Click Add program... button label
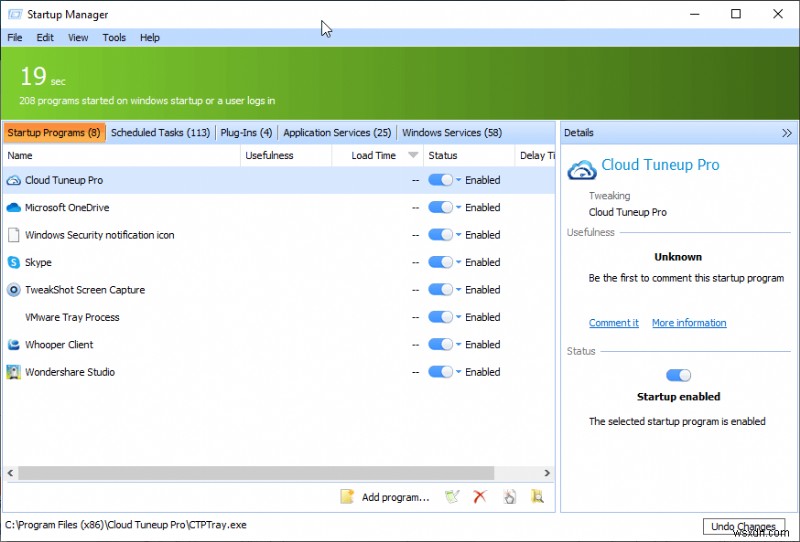The height and width of the screenshot is (542, 800). [395, 497]
